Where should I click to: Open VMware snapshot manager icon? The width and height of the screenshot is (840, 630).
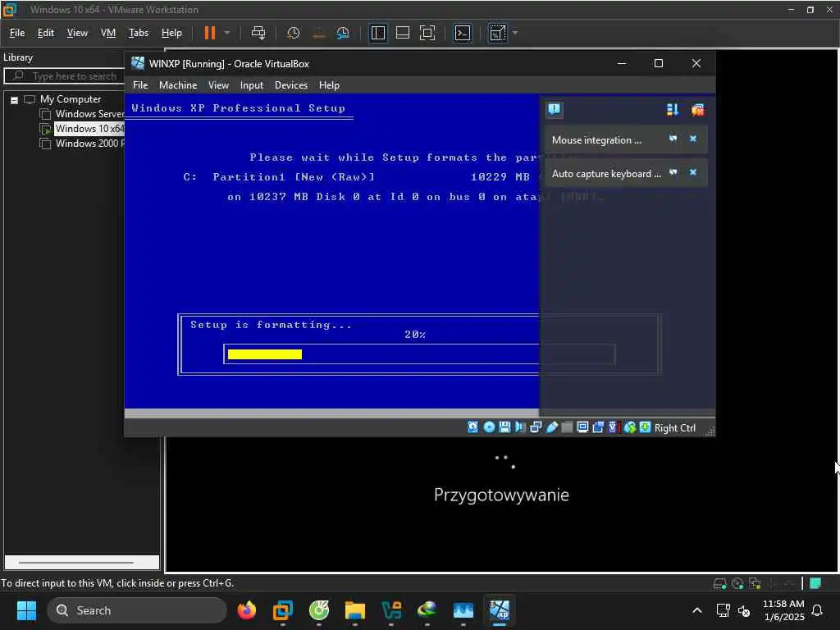click(343, 33)
